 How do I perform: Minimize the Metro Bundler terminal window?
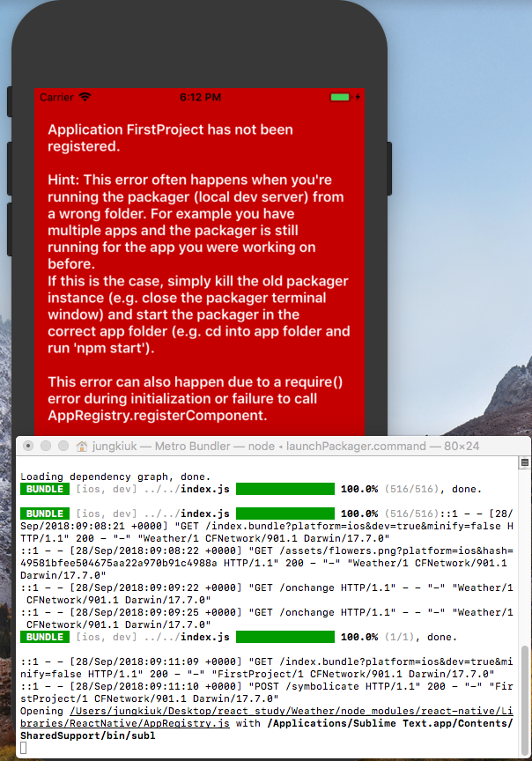(46, 446)
